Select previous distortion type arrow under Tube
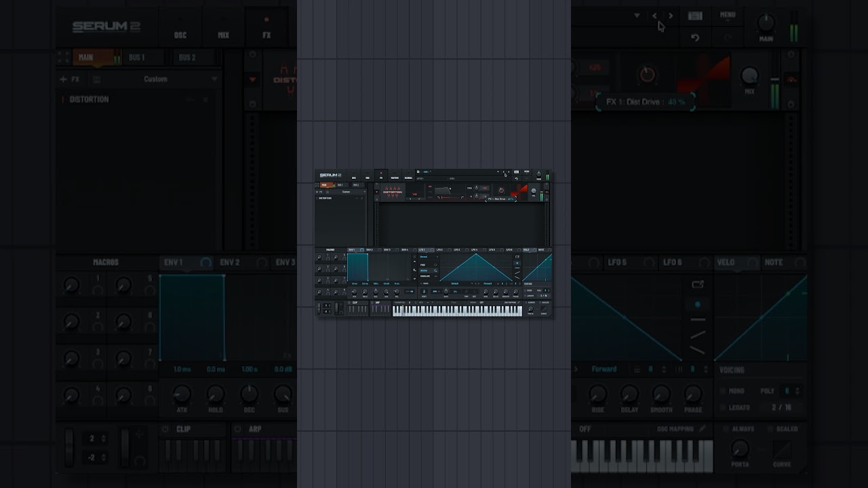This screenshot has height=488, width=868. (410, 199)
